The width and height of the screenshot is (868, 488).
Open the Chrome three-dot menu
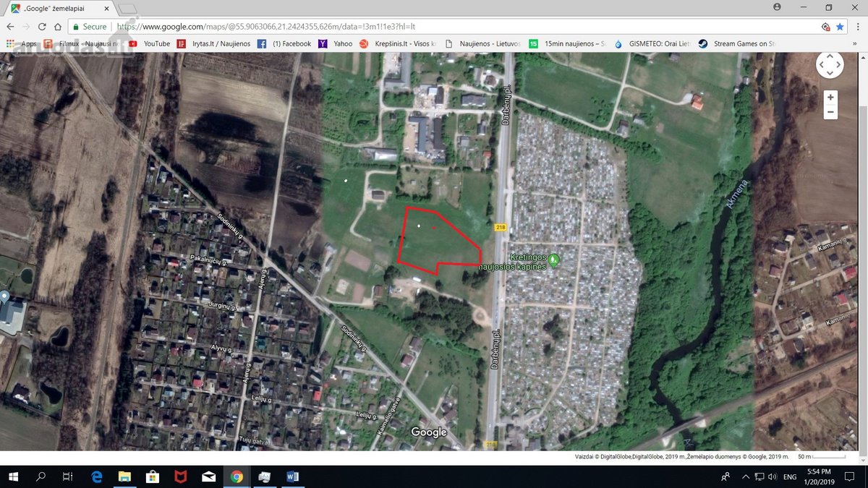point(856,26)
